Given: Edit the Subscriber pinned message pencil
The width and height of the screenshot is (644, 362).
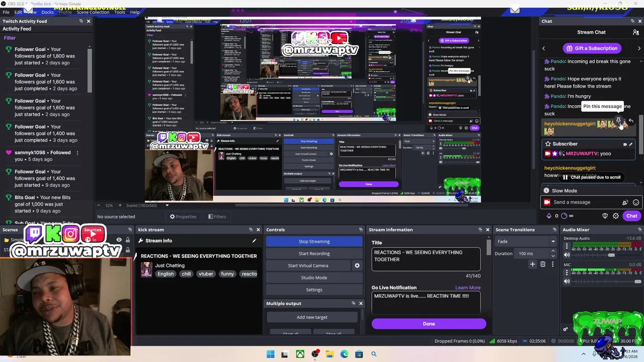Looking at the screenshot, I should [x=631, y=144].
